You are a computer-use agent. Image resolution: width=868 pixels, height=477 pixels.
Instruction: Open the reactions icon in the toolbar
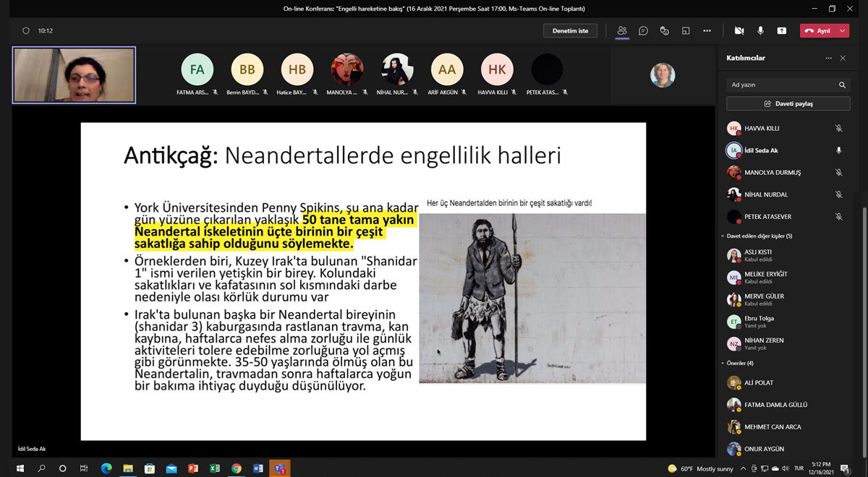point(665,30)
